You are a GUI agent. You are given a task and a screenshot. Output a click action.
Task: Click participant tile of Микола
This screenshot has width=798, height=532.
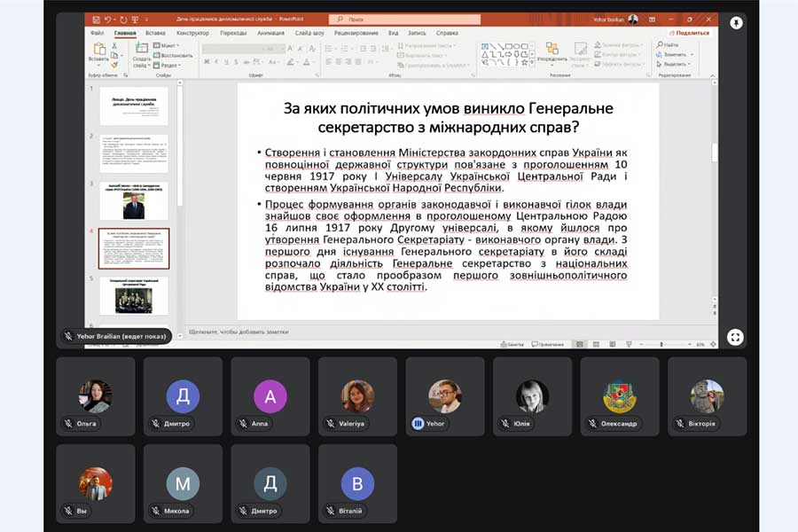(x=183, y=483)
